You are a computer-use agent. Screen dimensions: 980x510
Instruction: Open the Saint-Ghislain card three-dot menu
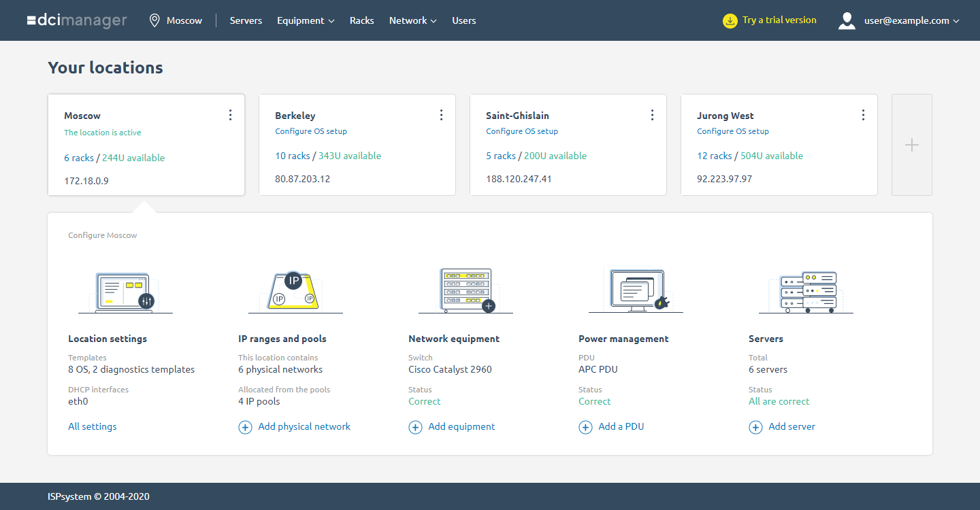click(652, 115)
